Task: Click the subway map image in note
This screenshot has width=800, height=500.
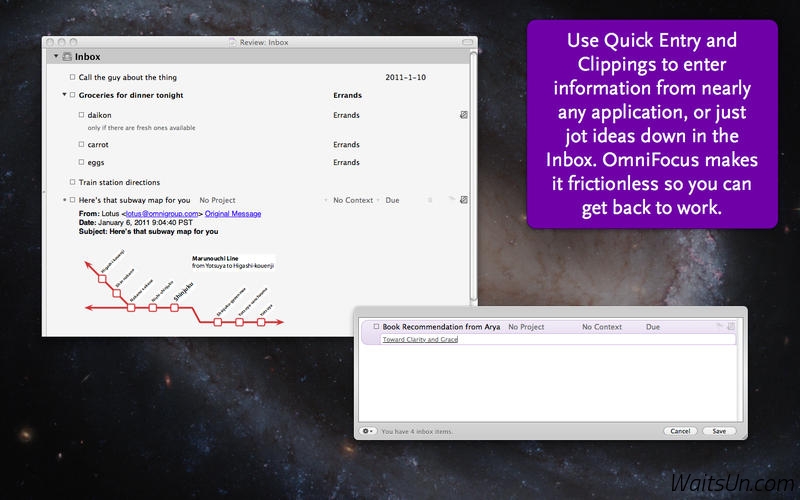Action: (x=184, y=287)
